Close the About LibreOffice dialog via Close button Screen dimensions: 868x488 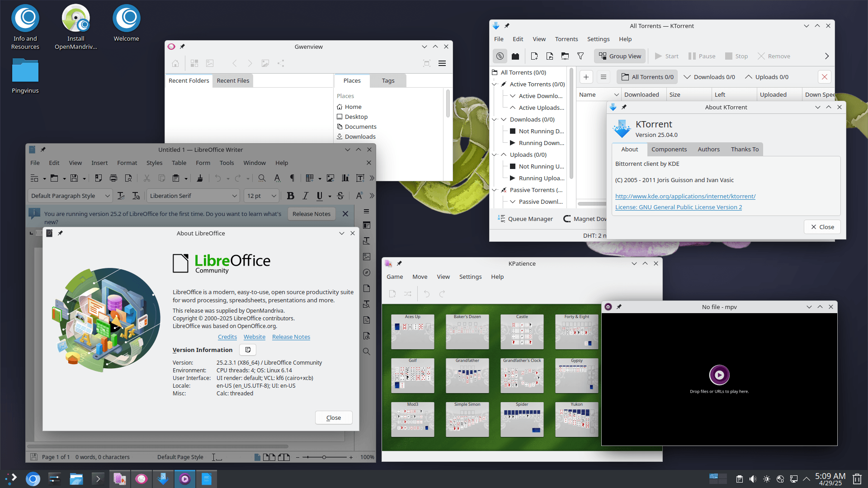coord(334,418)
